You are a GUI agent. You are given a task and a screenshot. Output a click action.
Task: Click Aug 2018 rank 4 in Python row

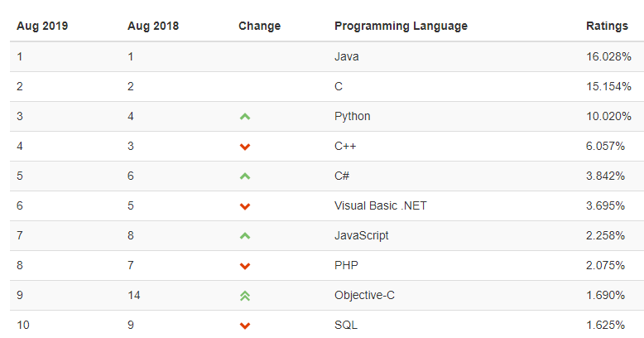[x=131, y=116]
